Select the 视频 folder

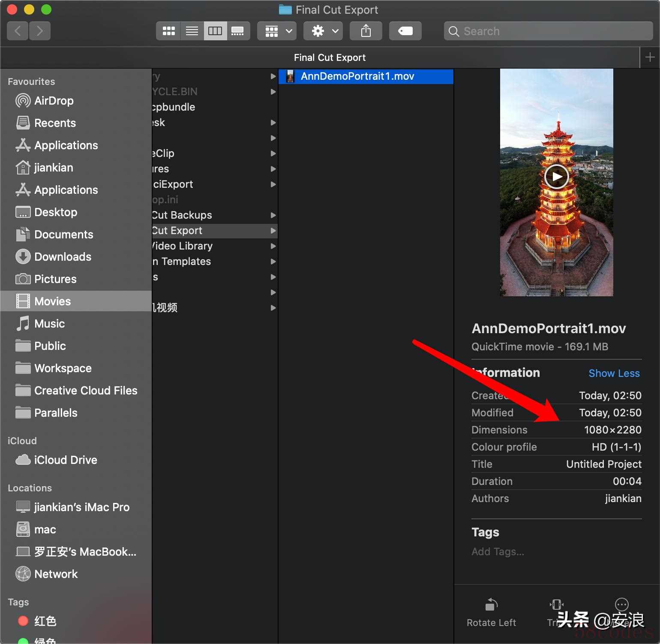[215, 308]
